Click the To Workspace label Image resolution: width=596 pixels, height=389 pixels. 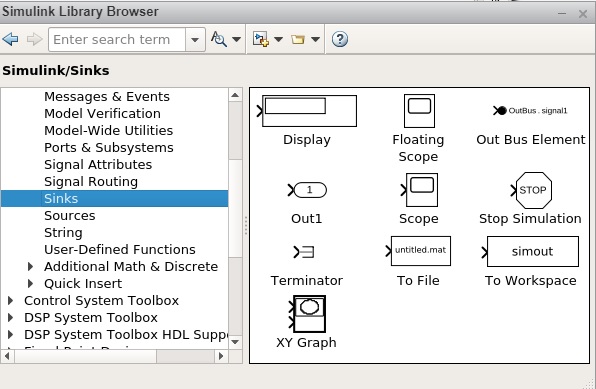[x=531, y=281]
